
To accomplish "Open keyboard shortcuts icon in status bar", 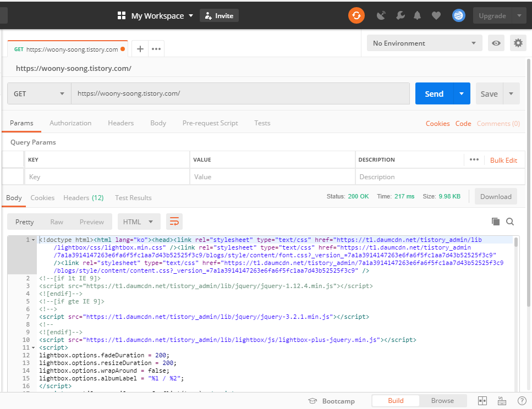I will [x=502, y=401].
